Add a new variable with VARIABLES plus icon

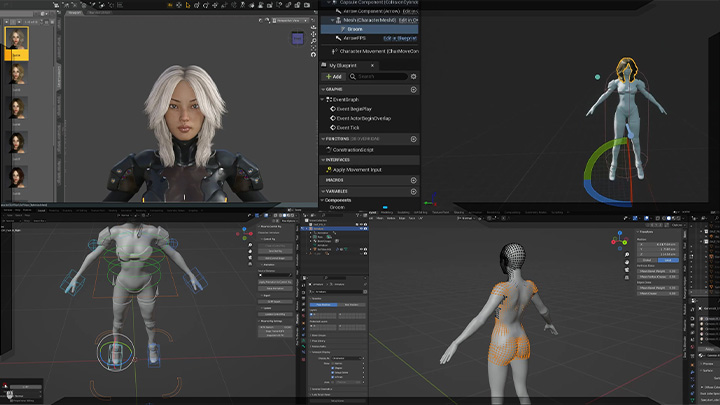pyautogui.click(x=414, y=191)
